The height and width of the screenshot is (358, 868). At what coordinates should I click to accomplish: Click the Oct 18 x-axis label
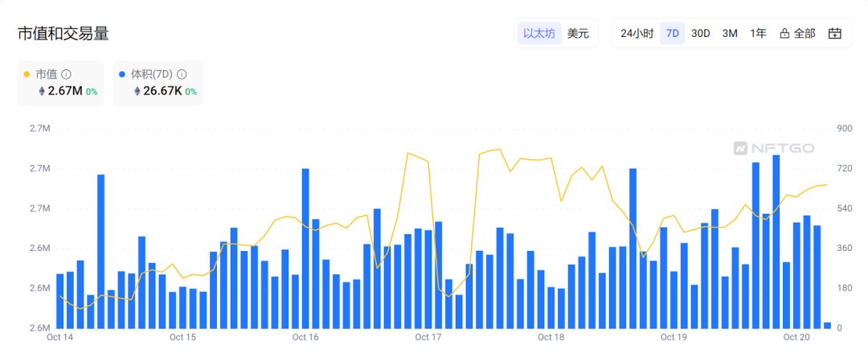tap(551, 337)
